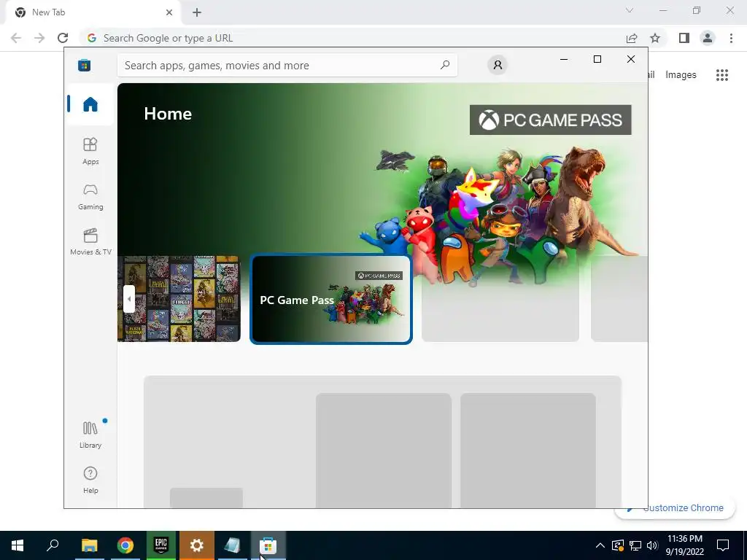
Task: Close the Microsoft Store window
Action: click(x=631, y=59)
